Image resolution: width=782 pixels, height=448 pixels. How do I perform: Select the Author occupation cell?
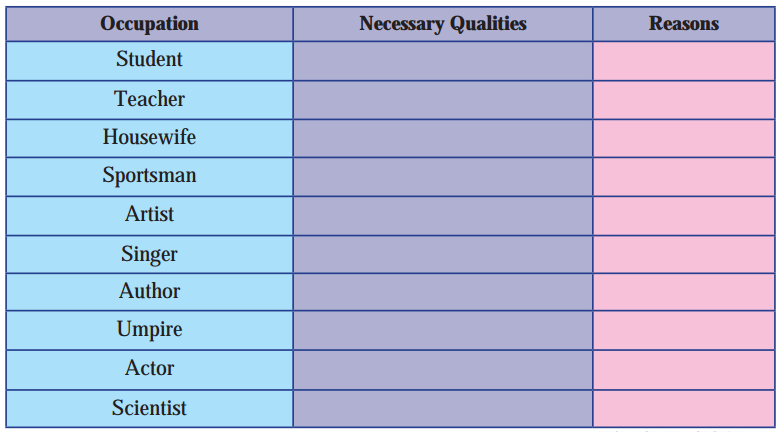point(149,292)
